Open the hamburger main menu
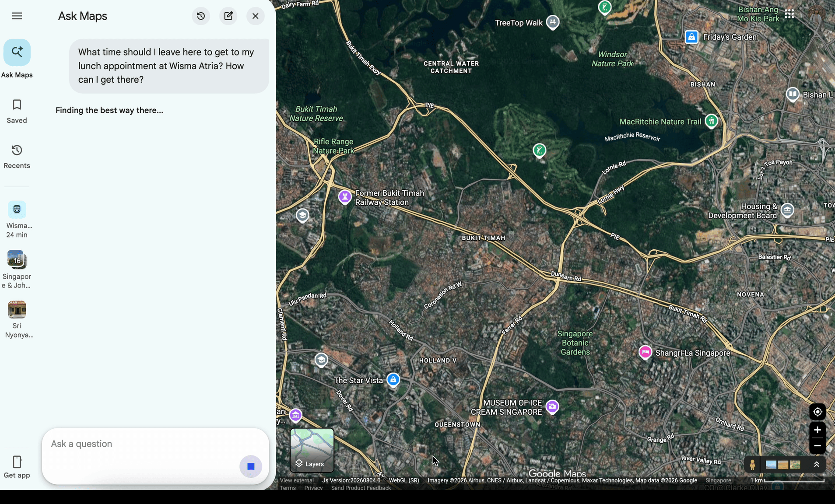Image resolution: width=835 pixels, height=504 pixels. (x=17, y=16)
